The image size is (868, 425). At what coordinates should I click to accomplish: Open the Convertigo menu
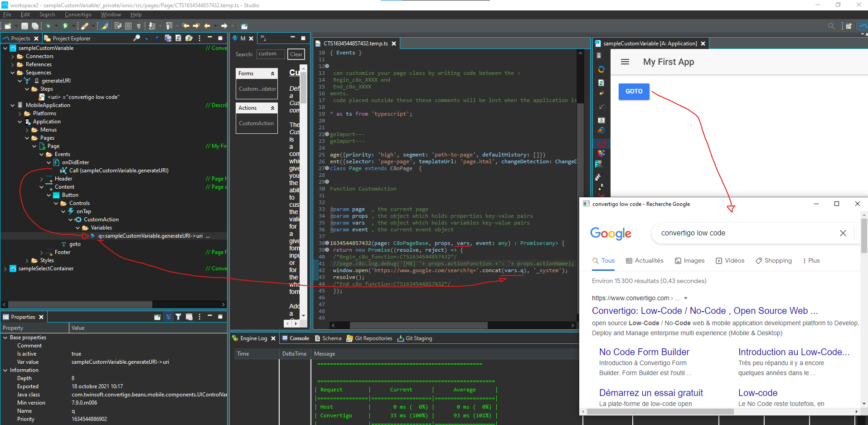click(78, 15)
